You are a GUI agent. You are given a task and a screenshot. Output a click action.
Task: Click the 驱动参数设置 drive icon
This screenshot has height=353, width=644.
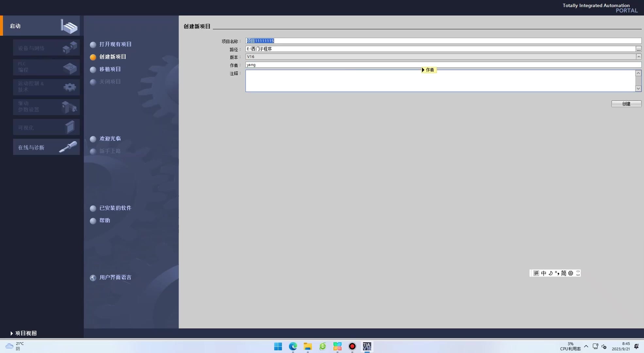click(x=69, y=107)
